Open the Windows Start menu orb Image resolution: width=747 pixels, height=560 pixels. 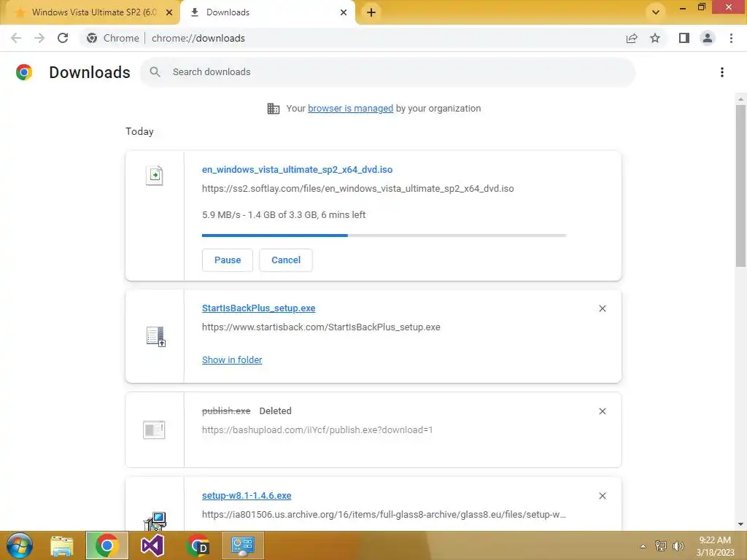20,545
